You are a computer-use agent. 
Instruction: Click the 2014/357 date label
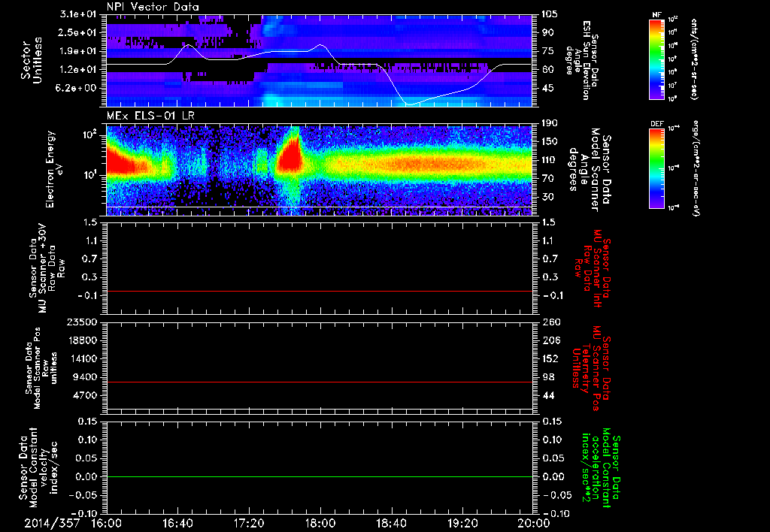click(52, 523)
